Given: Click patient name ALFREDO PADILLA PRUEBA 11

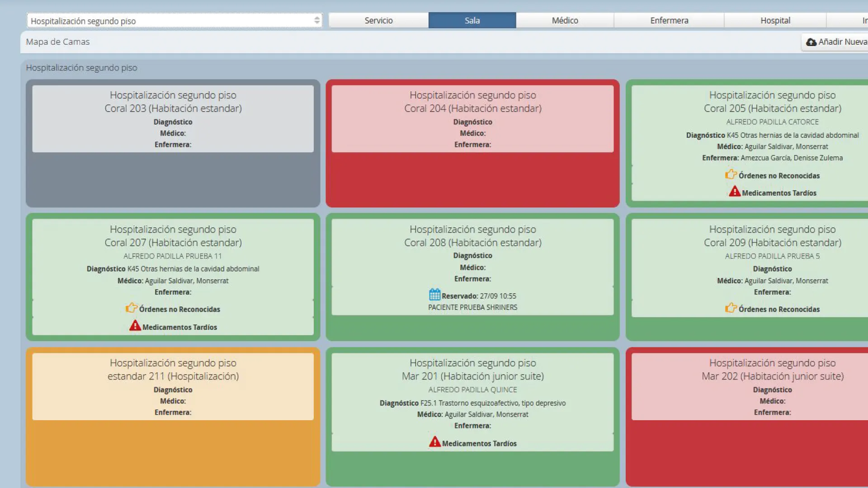Looking at the screenshot, I should tap(173, 256).
